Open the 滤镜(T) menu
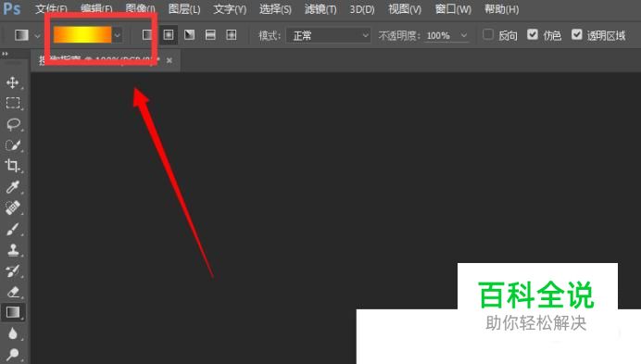This screenshot has height=364, width=641. coord(320,9)
